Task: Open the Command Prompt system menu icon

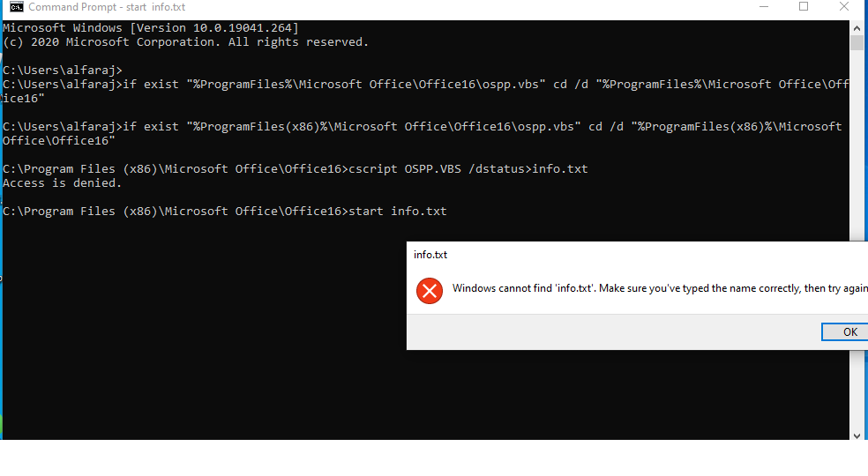Action: tap(17, 7)
